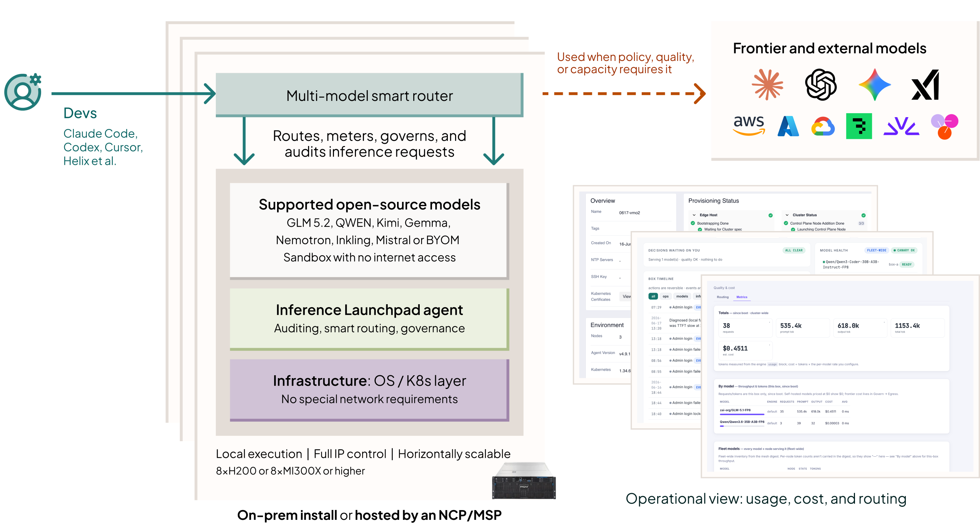Click the FLEET-WIDE badge
The width and height of the screenshot is (980, 527).
[876, 251]
